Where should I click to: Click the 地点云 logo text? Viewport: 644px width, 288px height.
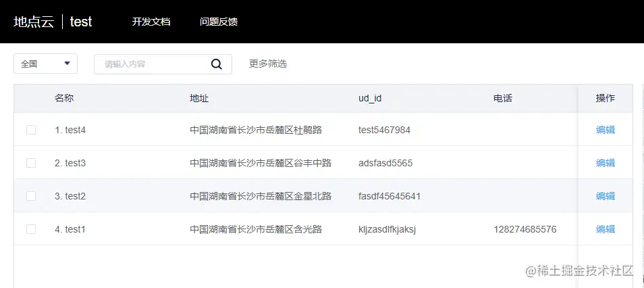tap(34, 22)
